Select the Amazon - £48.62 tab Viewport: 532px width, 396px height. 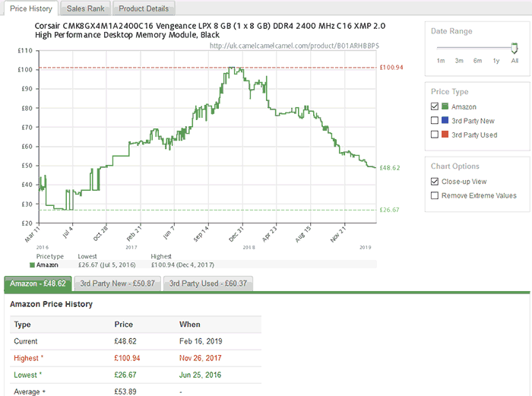point(38,284)
